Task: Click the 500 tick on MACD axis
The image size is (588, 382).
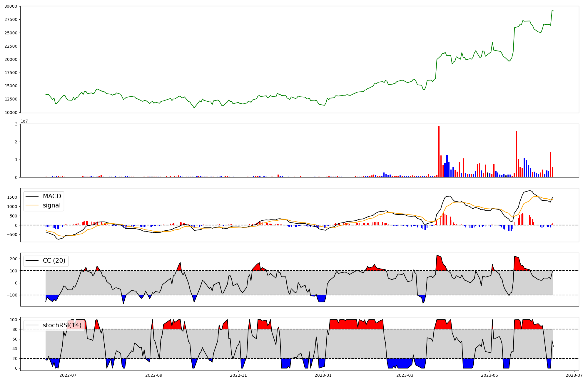Action: 14,216
